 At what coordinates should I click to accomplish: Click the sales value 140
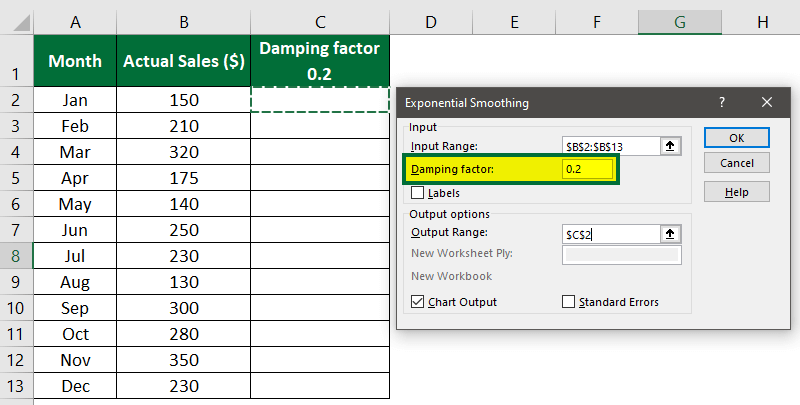pyautogui.click(x=184, y=204)
